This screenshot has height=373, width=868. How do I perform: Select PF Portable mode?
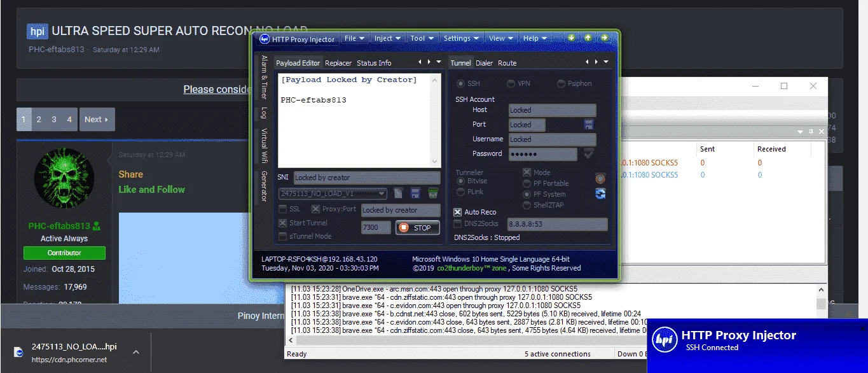coord(527,183)
